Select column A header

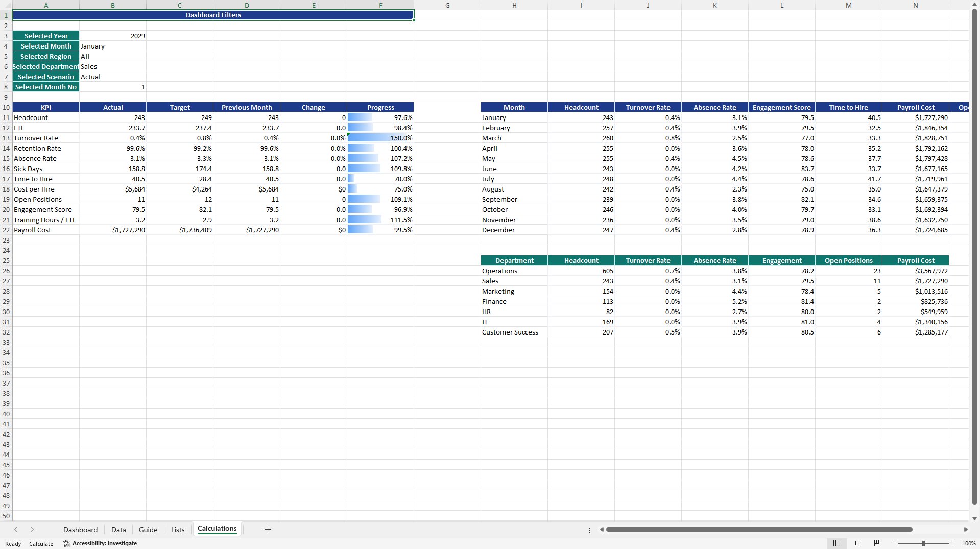pos(46,5)
